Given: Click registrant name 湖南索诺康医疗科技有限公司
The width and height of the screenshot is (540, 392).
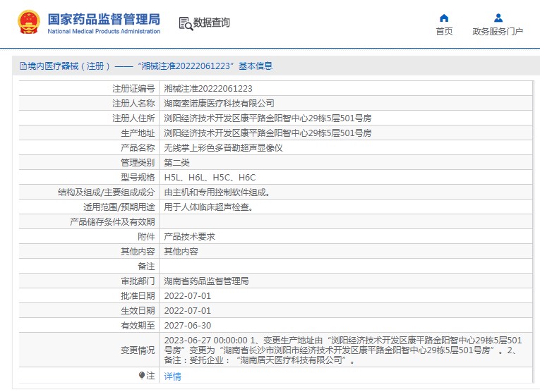Looking at the screenshot, I should [219, 104].
